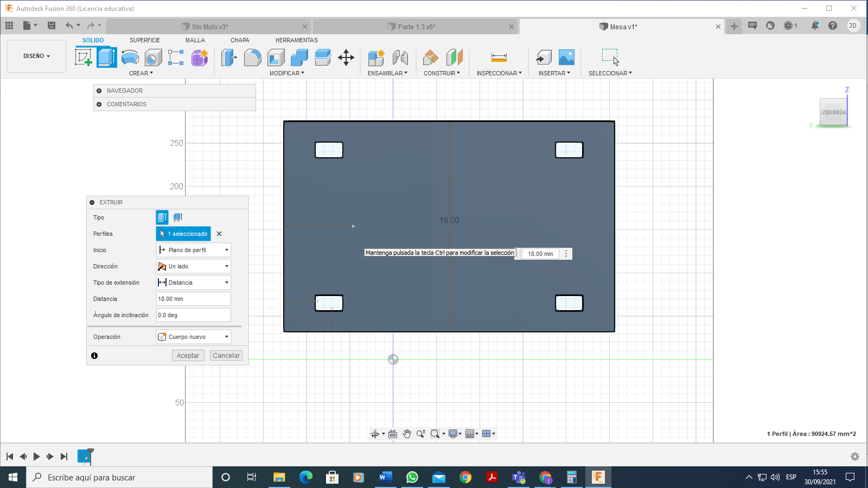Select the Create Sketch tool
Screen dimensions: 868x488
click(84, 57)
